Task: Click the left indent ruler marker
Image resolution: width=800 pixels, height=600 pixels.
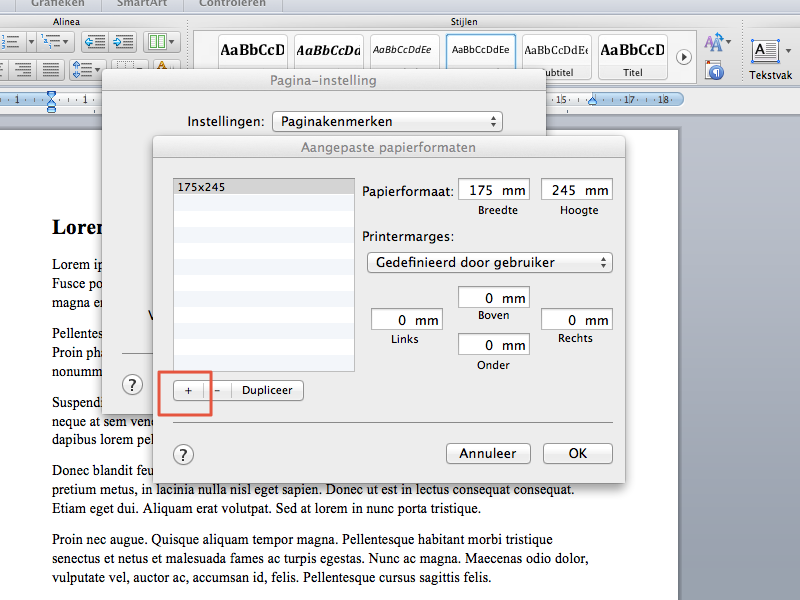Action: (x=51, y=101)
